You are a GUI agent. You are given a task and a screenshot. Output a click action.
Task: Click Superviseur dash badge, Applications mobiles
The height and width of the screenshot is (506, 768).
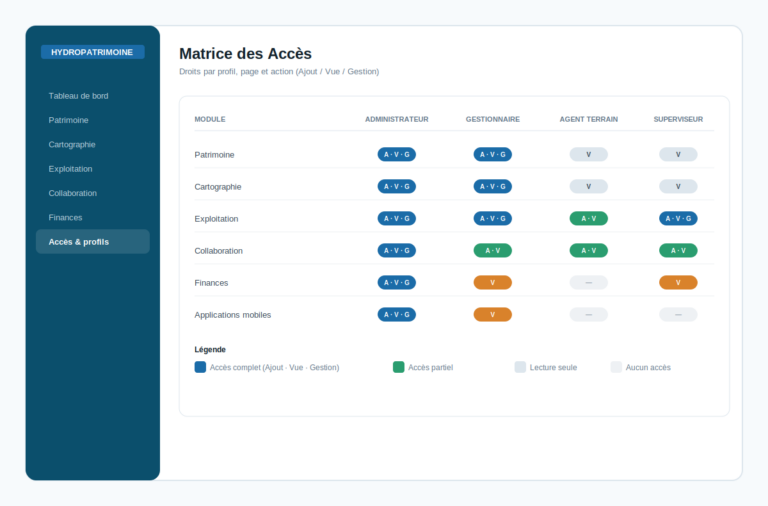point(678,314)
